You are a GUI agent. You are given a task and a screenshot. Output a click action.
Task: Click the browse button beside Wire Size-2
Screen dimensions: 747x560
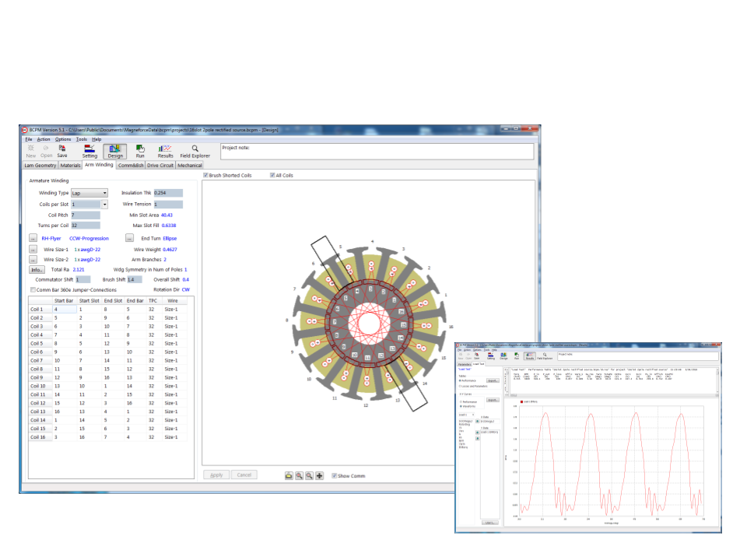click(x=33, y=260)
